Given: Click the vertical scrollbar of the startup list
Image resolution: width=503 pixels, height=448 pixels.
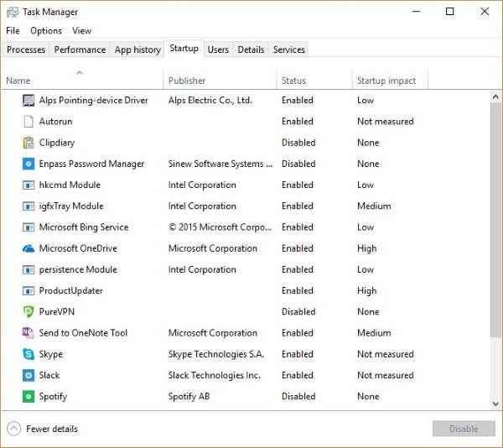Looking at the screenshot, I should 495,252.
